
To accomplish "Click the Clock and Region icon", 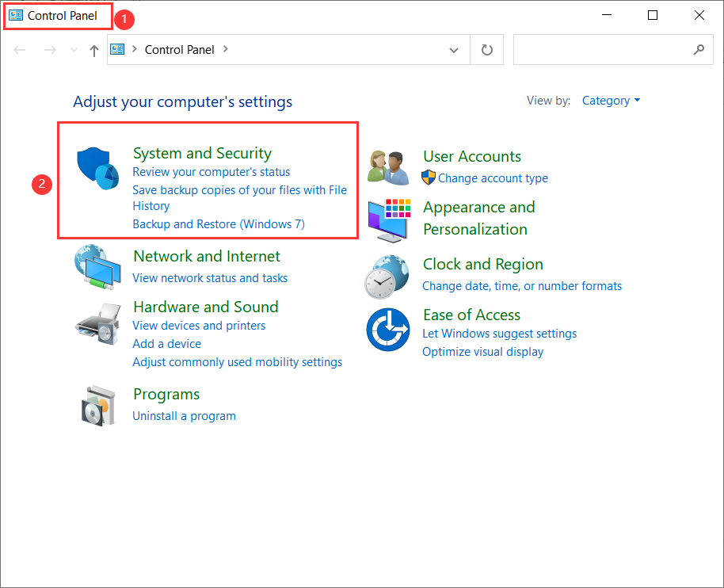I will [387, 276].
